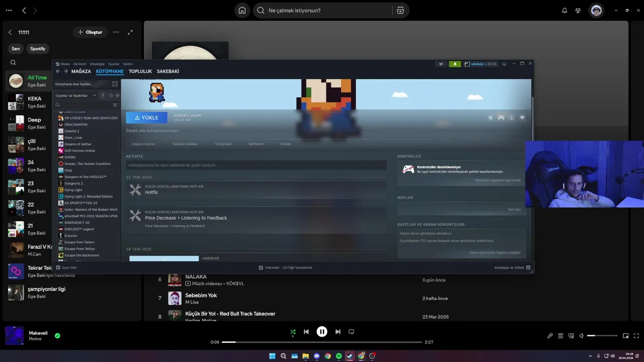Adjust the Spotify volume slider
The image size is (644, 362).
pos(602,335)
